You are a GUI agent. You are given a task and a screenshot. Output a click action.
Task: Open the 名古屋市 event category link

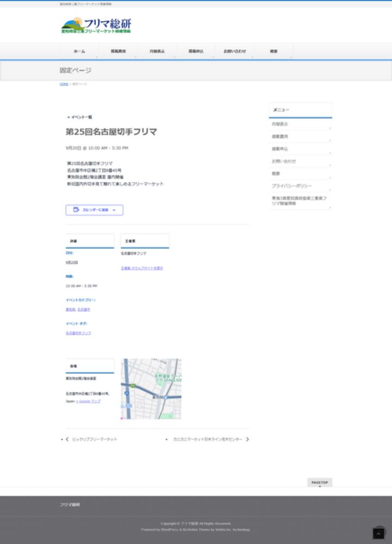click(x=84, y=309)
